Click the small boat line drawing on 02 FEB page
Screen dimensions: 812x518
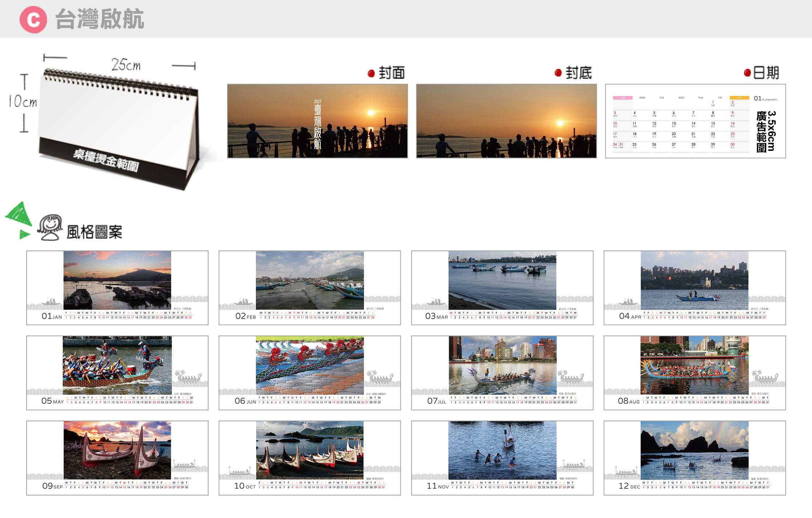click(243, 302)
